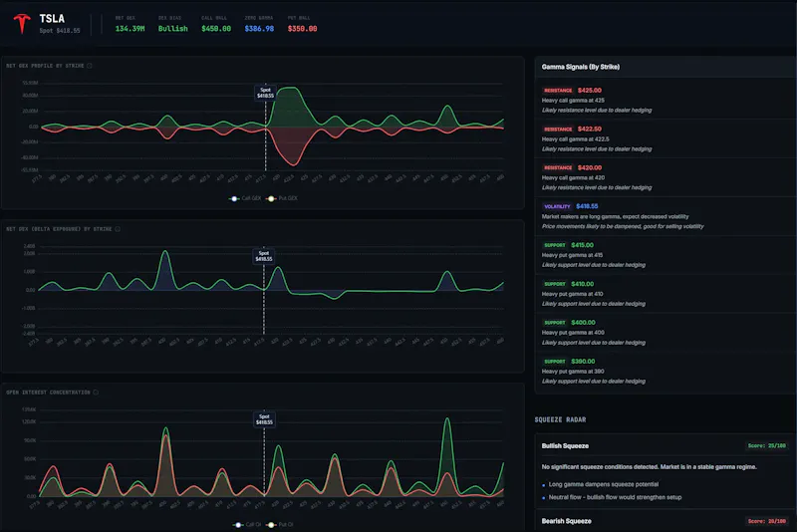This screenshot has width=797, height=532.
Task: Toggle the Put GEX legend series
Action: tap(282, 198)
